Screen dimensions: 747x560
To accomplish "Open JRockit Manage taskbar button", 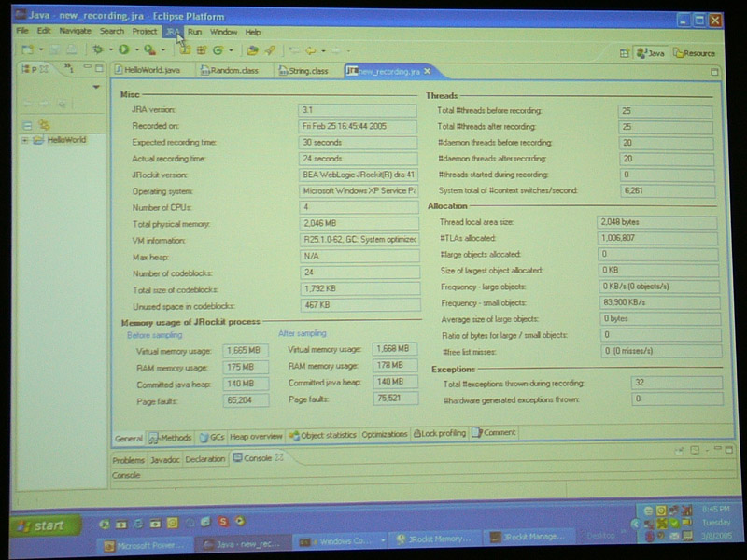I will click(x=529, y=538).
